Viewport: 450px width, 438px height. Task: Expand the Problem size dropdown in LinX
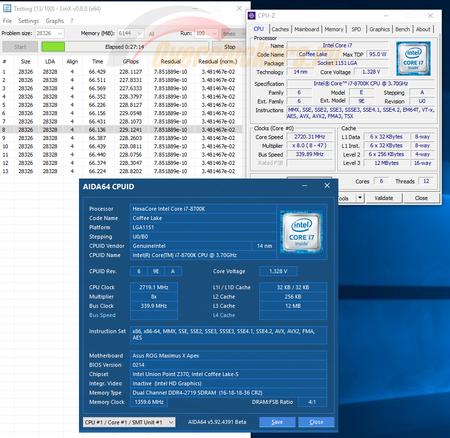tap(60, 33)
